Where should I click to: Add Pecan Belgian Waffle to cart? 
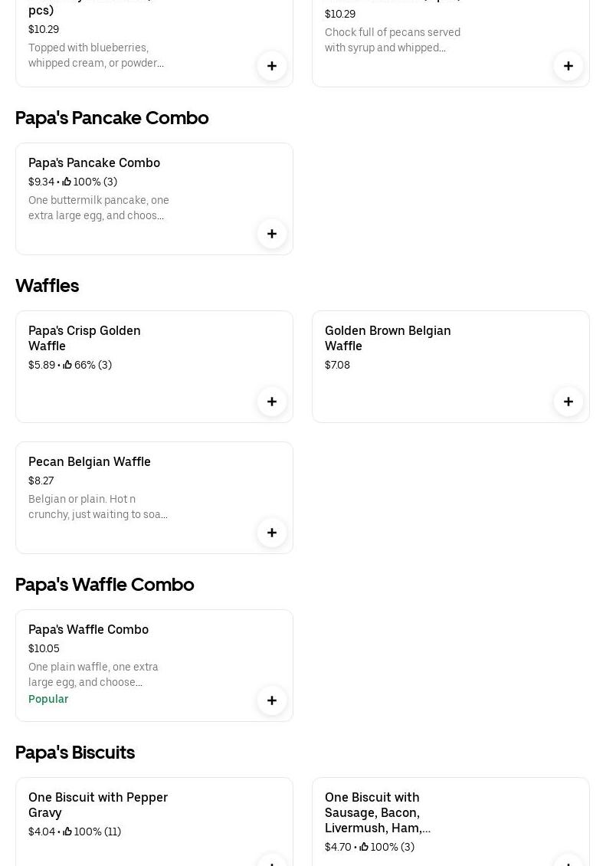point(272,533)
